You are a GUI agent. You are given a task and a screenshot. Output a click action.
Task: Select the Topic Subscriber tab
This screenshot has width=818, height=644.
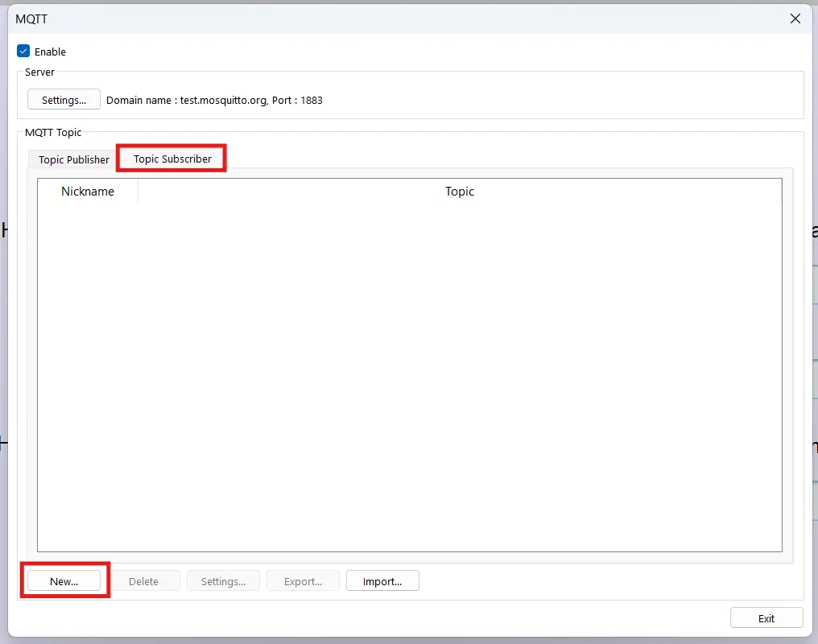[x=171, y=158]
